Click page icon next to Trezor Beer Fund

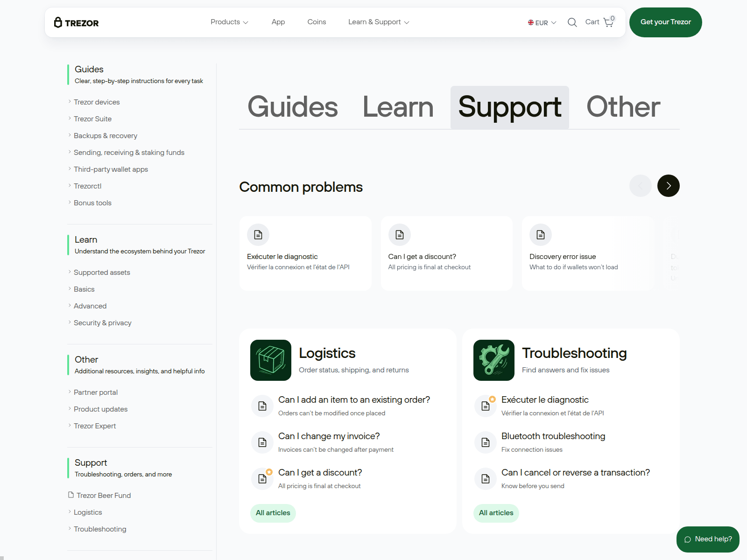71,495
